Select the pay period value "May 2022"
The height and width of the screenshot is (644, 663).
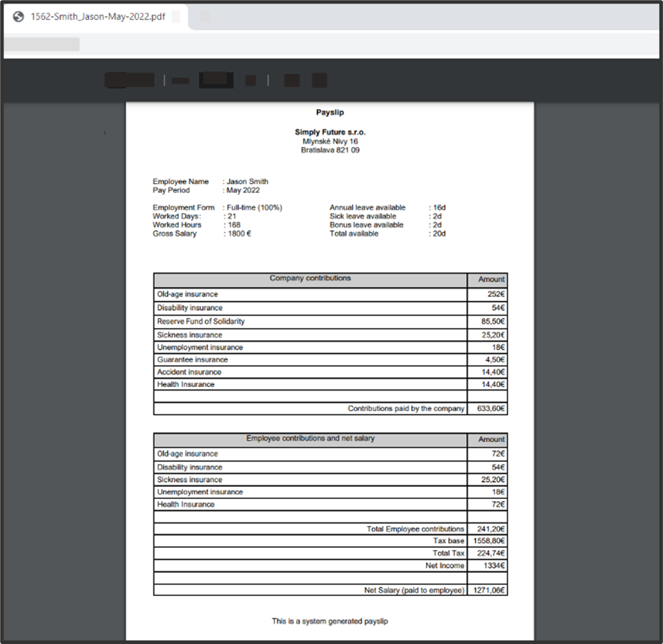point(243,190)
